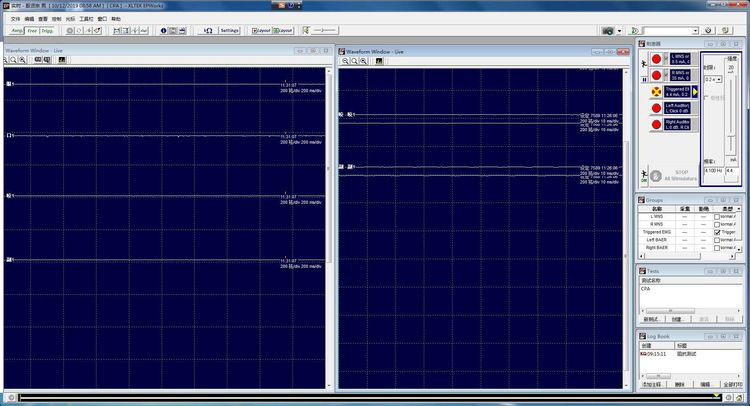
Task: Click 添加注释 button in Log Book
Action: tap(651, 384)
